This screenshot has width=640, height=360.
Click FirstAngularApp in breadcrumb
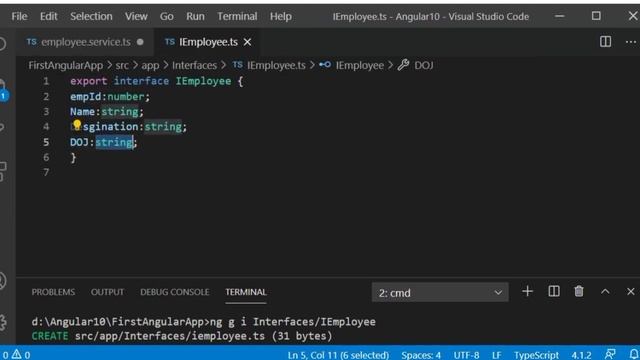tap(65, 65)
